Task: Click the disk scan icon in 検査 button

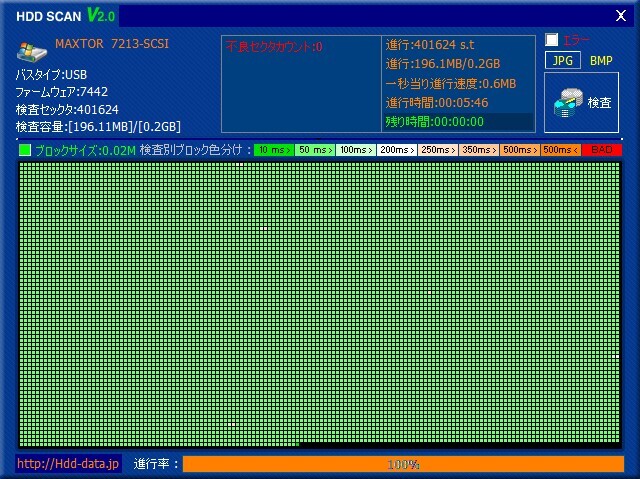Action: [x=568, y=103]
